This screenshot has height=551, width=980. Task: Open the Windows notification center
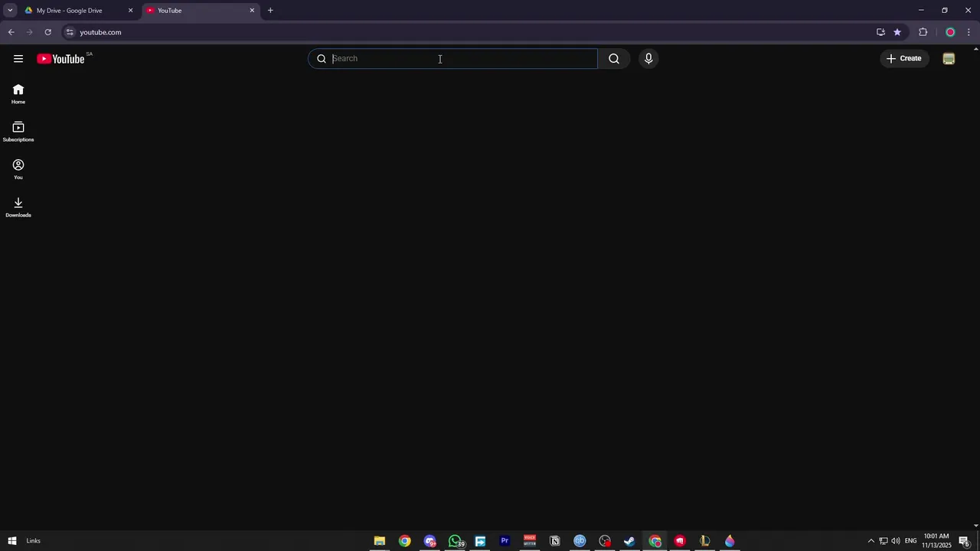click(x=965, y=541)
